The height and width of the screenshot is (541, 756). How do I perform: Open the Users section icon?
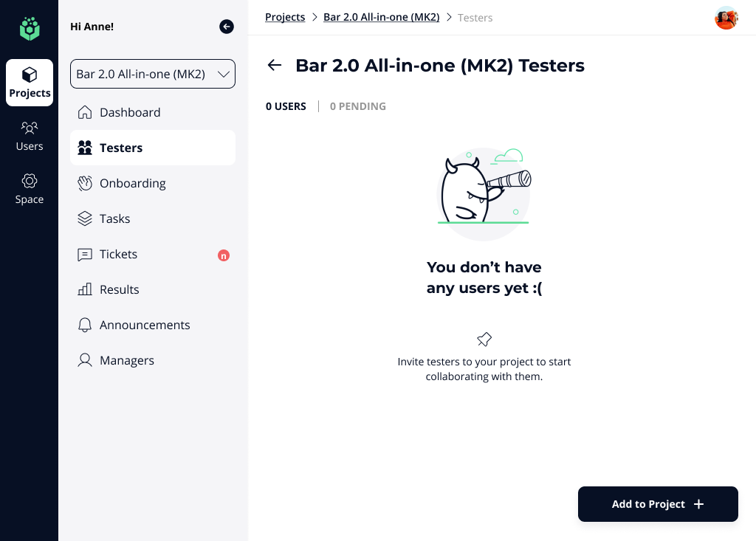coord(30,128)
